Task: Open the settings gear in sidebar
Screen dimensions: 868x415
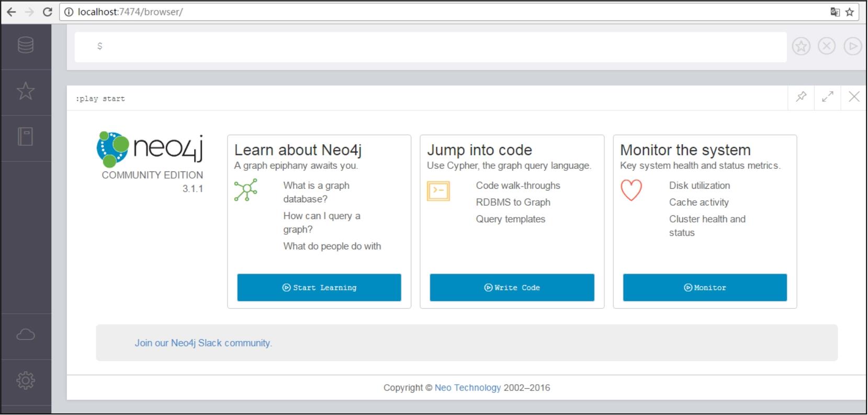Action: pyautogui.click(x=26, y=380)
